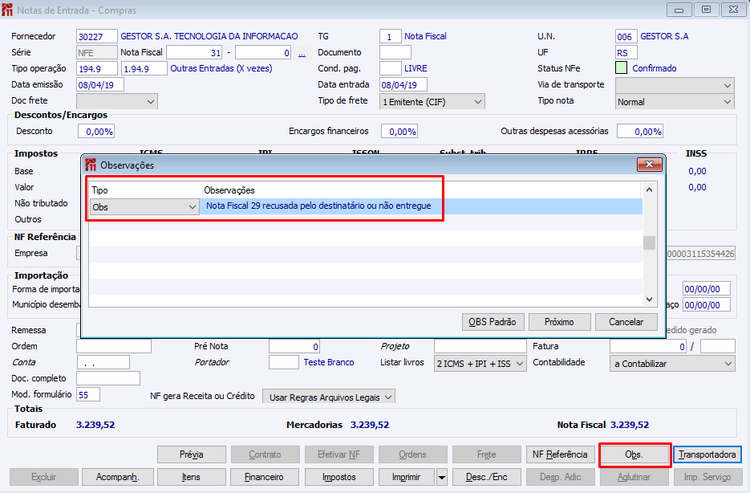Image resolution: width=750 pixels, height=493 pixels.
Task: Maximize the Notas de Entrada window
Action: pyautogui.click(x=706, y=10)
